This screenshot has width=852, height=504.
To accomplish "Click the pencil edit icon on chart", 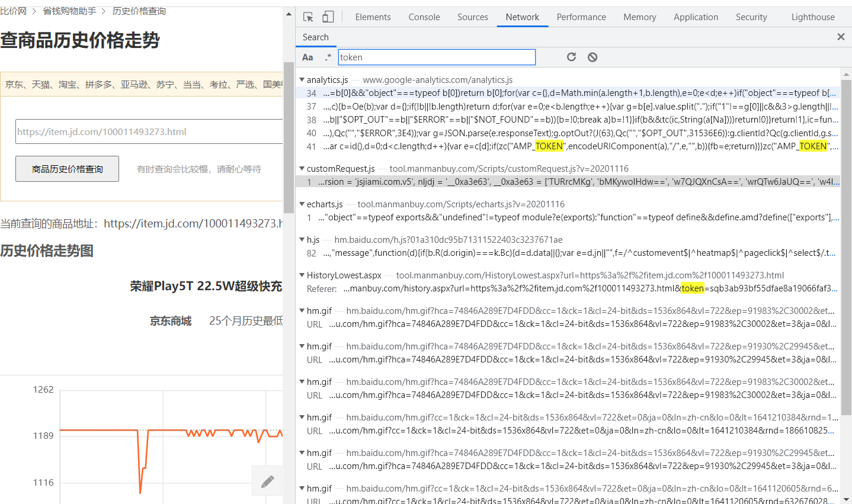I will (267, 481).
